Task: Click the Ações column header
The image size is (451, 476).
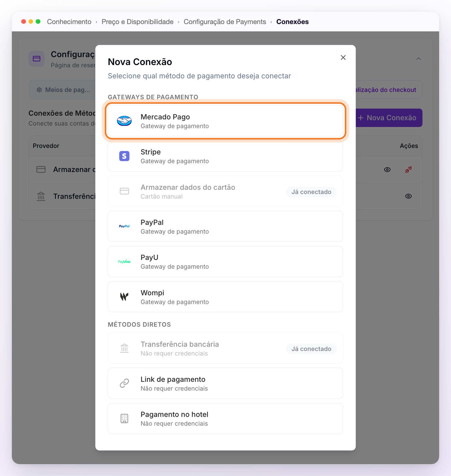Action: (409, 146)
